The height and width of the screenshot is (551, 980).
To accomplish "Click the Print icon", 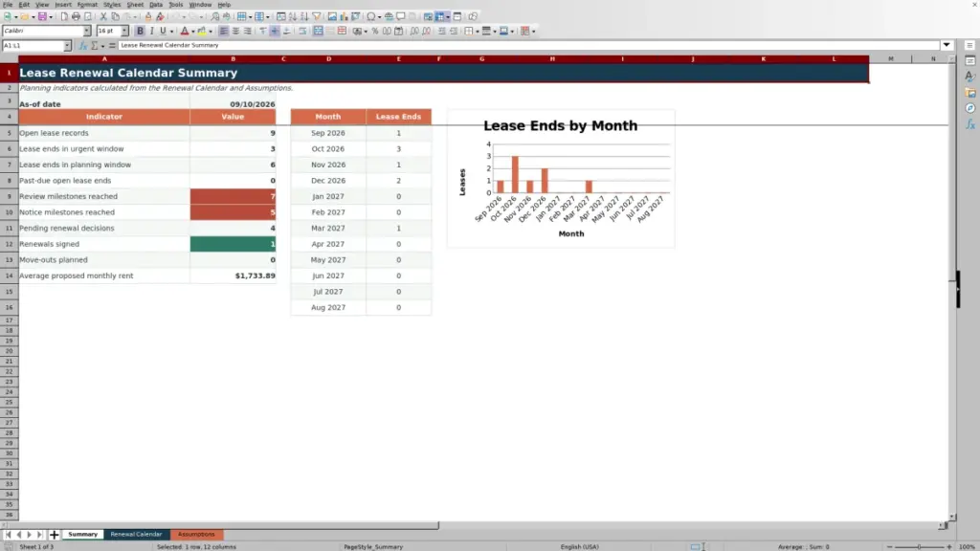I will [x=76, y=16].
